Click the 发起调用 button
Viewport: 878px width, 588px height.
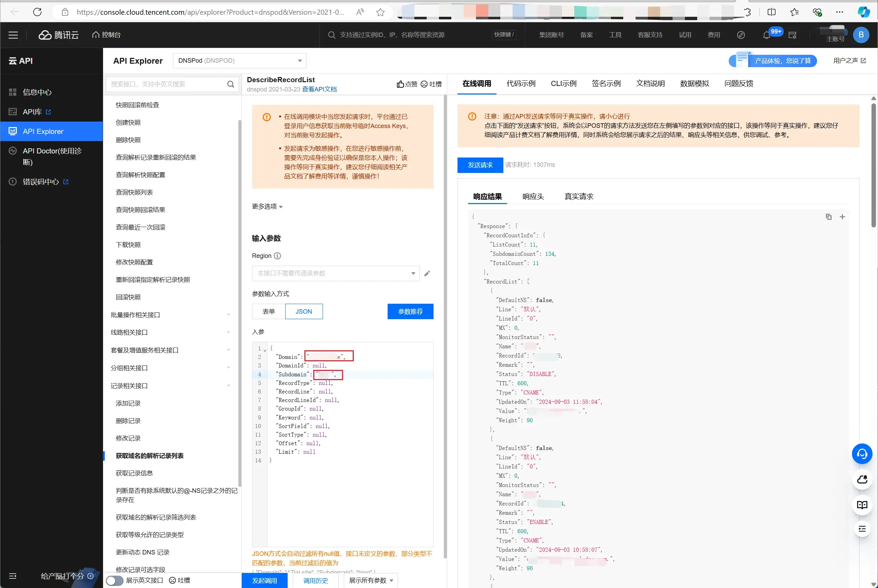click(x=264, y=580)
